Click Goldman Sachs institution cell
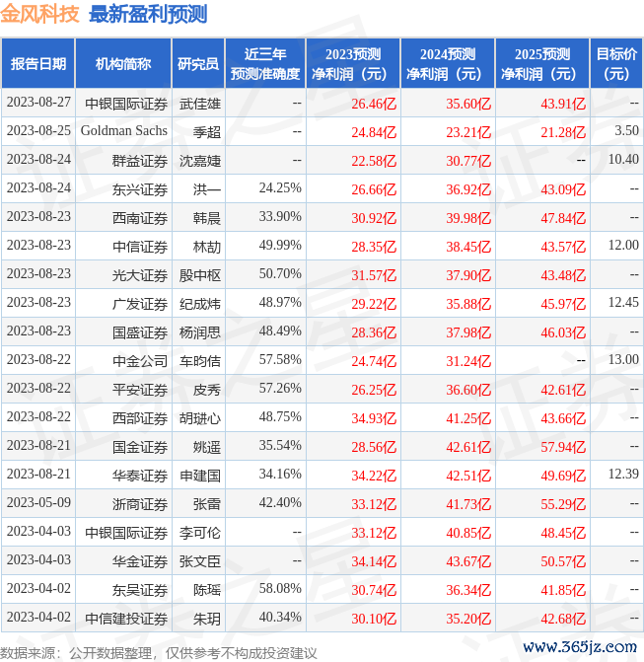The image size is (644, 662). pyautogui.click(x=124, y=131)
